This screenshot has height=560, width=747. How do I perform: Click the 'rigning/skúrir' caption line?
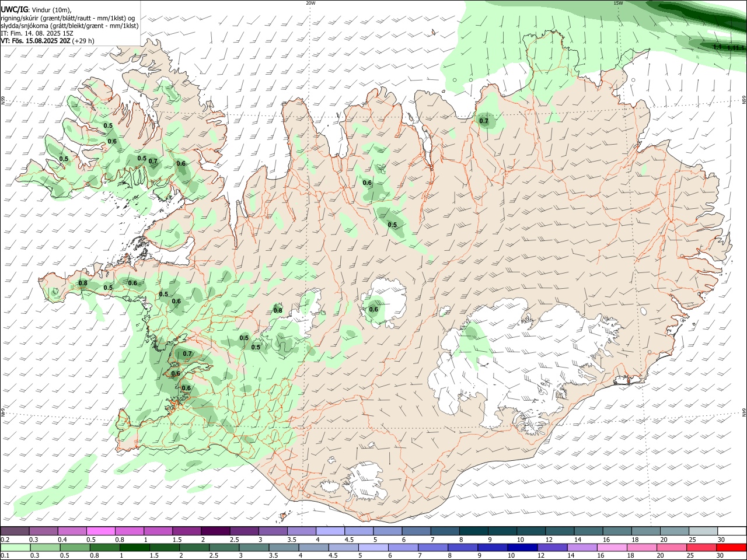68,18
